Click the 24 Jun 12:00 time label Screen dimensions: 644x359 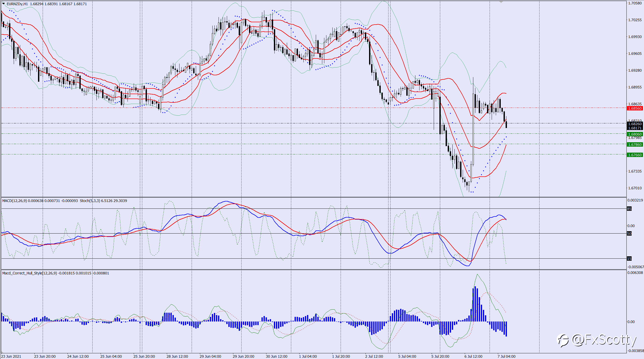click(78, 356)
